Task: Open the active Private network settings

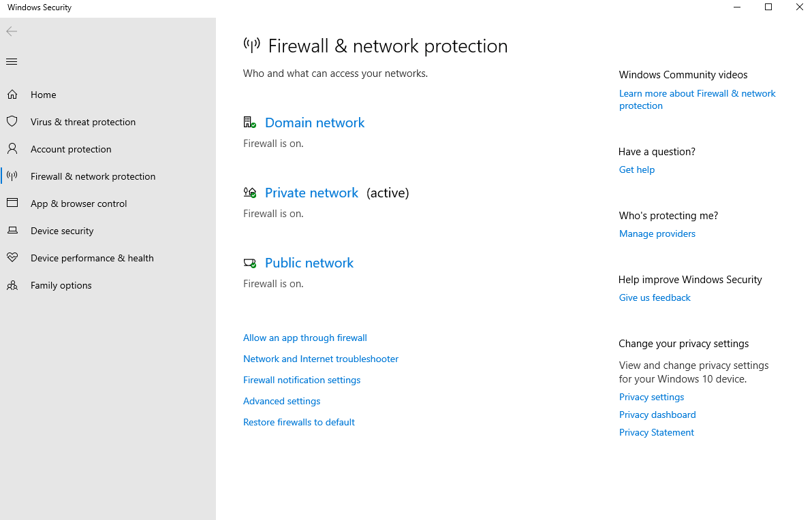Action: [x=311, y=193]
